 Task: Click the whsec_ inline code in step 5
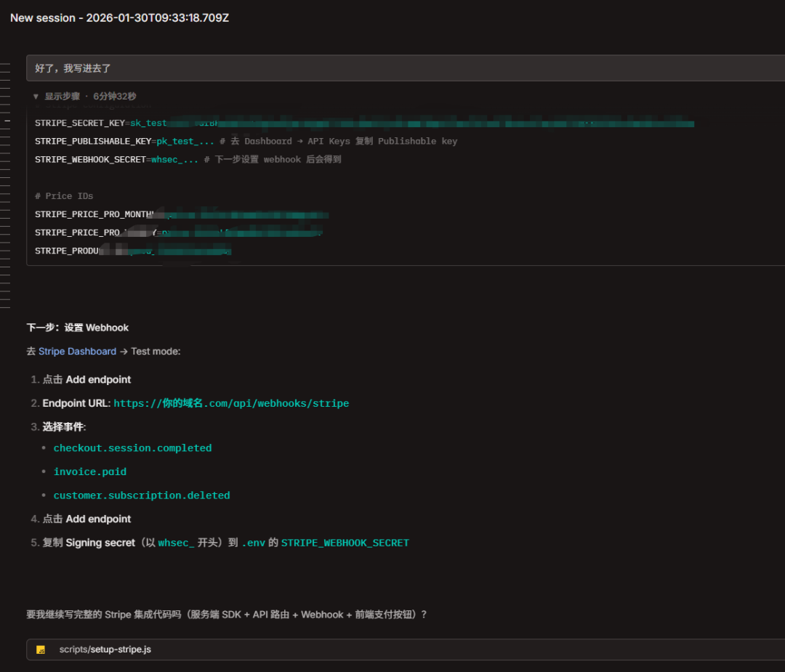click(x=176, y=543)
